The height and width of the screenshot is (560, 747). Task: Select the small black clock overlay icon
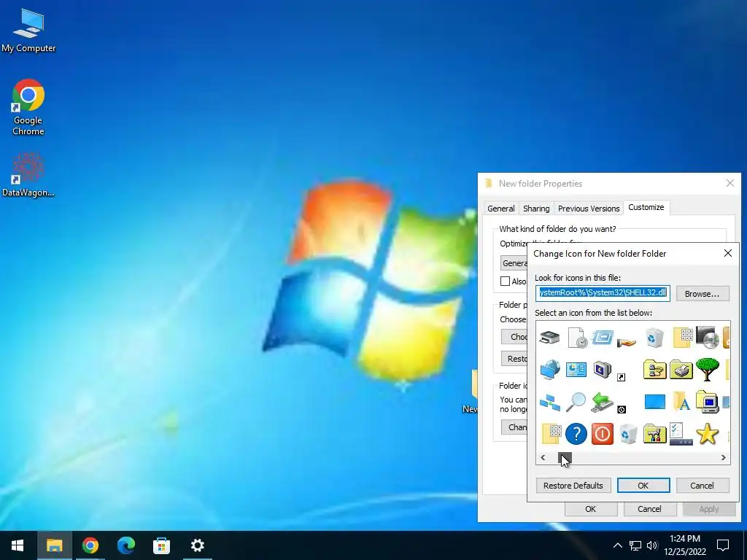[x=622, y=410]
